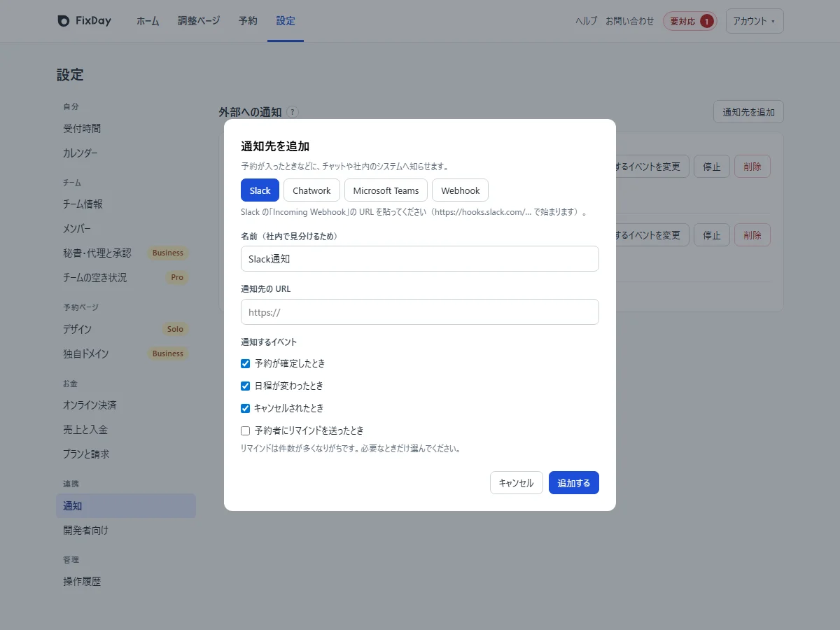Click the FixDay logo icon
840x630 pixels.
click(64, 21)
